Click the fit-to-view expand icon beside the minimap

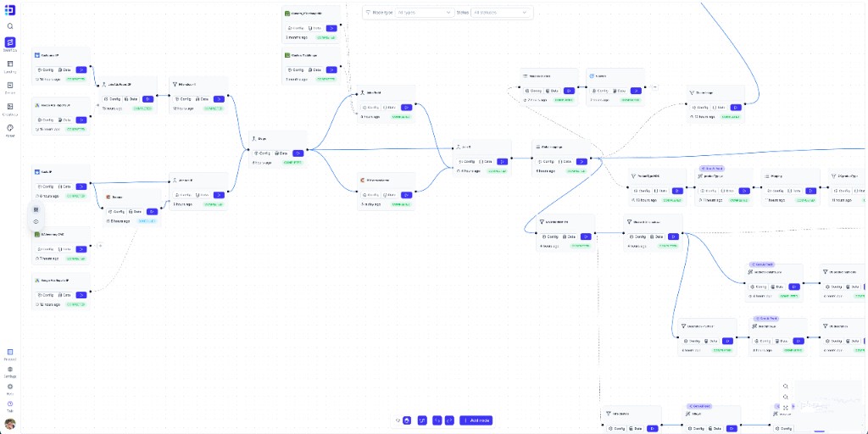coord(786,408)
